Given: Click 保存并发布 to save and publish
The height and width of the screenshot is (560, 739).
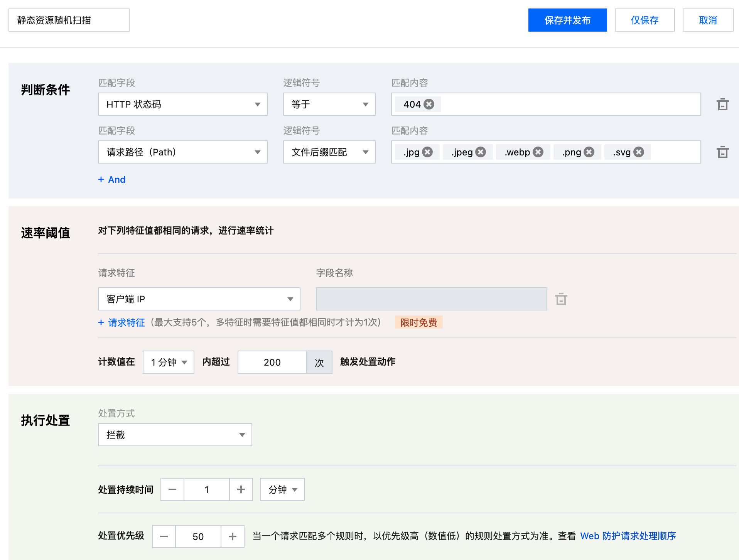Looking at the screenshot, I should [x=567, y=20].
